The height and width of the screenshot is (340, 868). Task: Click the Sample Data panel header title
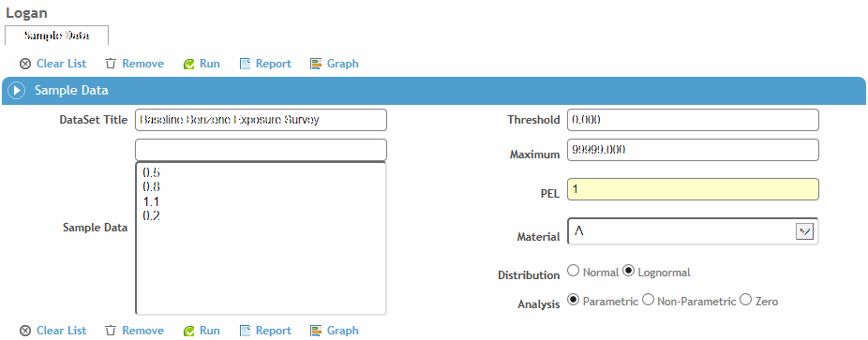click(x=71, y=91)
